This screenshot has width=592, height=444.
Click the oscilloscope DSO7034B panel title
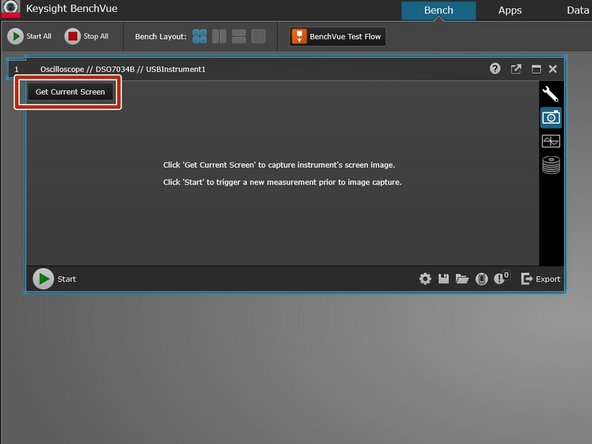coord(123,69)
